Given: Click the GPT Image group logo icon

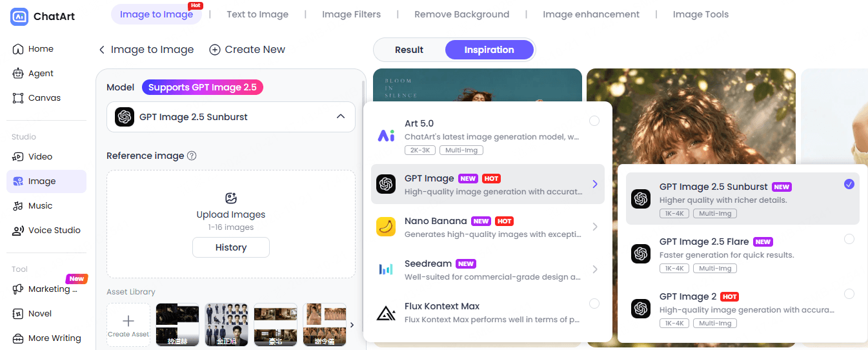Looking at the screenshot, I should click(386, 184).
